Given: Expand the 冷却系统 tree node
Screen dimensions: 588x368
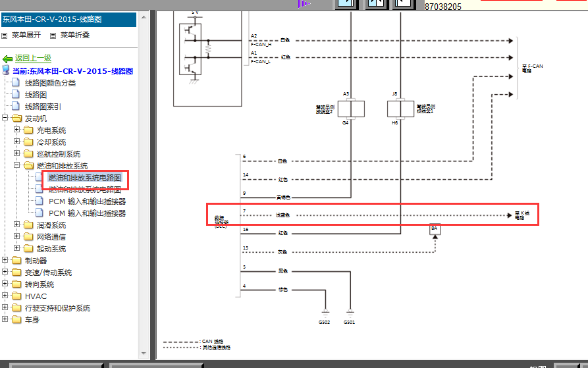Looking at the screenshot, I should click(x=16, y=142).
